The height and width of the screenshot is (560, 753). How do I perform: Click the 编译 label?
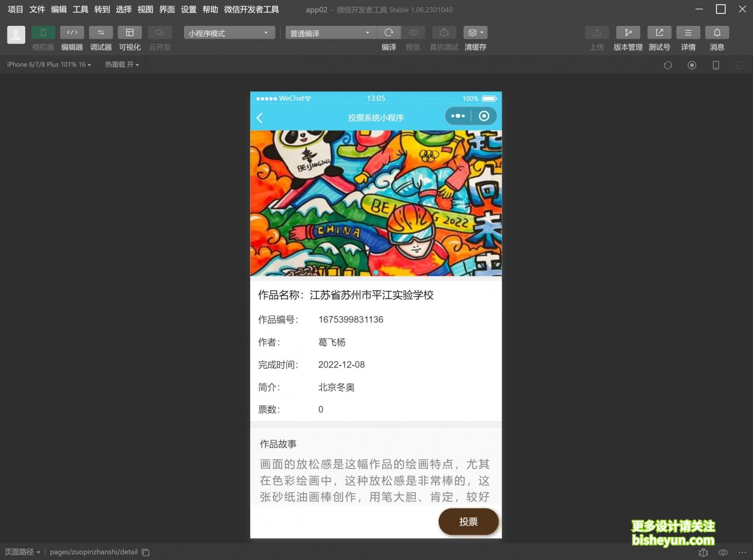point(389,47)
